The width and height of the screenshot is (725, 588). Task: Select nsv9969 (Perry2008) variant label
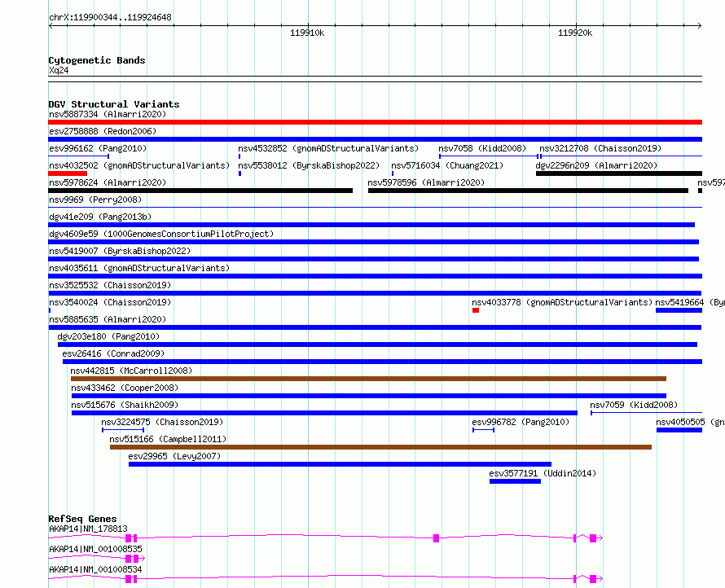click(95, 200)
